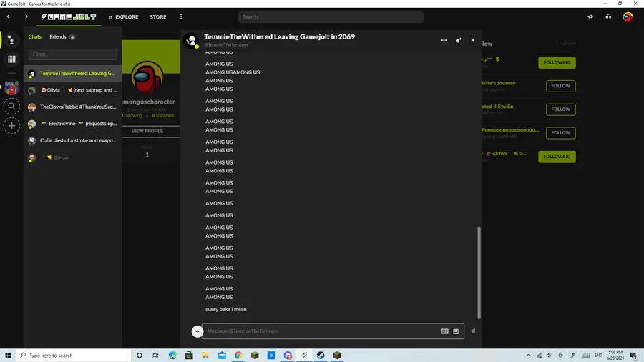Open Microsoft Store from taskbar
The height and width of the screenshot is (362, 644).
click(x=189, y=356)
